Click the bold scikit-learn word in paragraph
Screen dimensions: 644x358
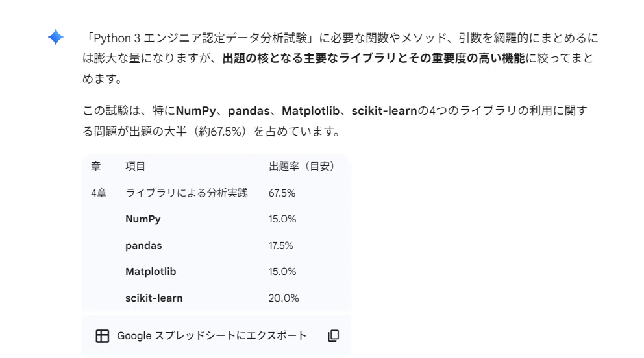384,111
